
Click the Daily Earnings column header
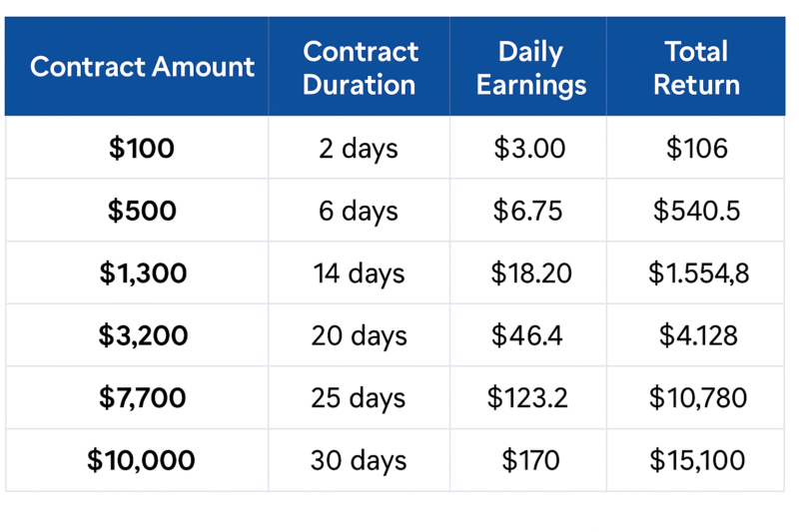[x=530, y=68]
